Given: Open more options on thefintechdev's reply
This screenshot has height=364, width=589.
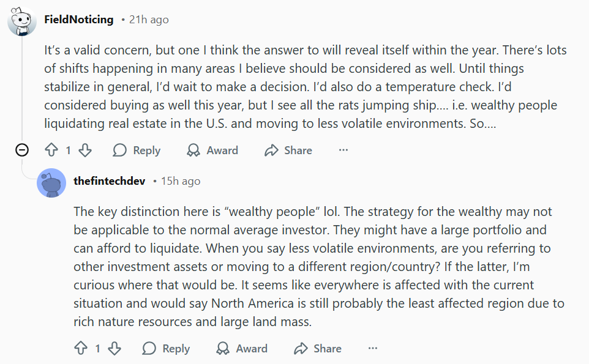Looking at the screenshot, I should [x=373, y=349].
